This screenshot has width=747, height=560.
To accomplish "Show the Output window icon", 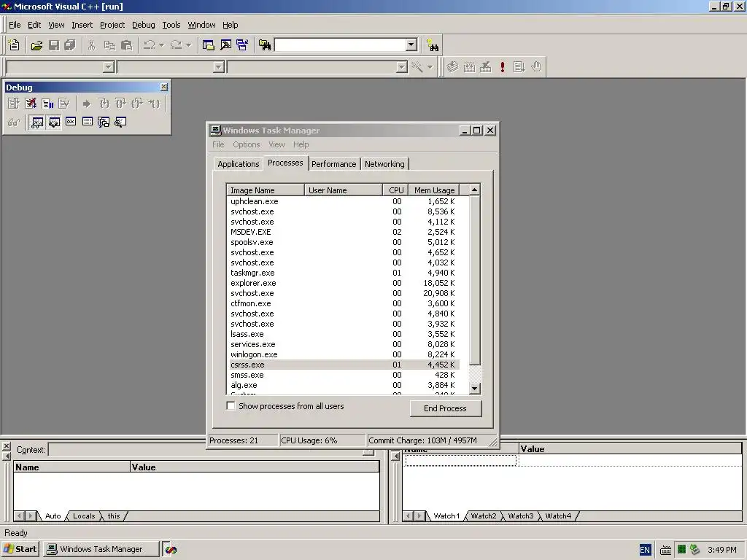I will click(225, 45).
